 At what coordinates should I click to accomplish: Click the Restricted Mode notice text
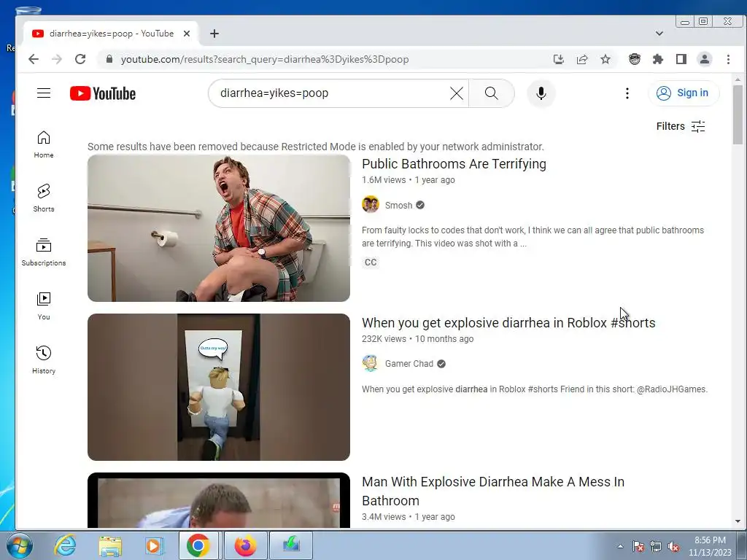tap(315, 147)
